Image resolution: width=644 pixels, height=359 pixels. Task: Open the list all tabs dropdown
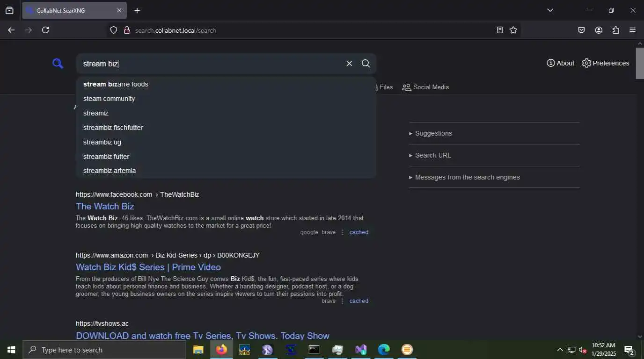550,10
